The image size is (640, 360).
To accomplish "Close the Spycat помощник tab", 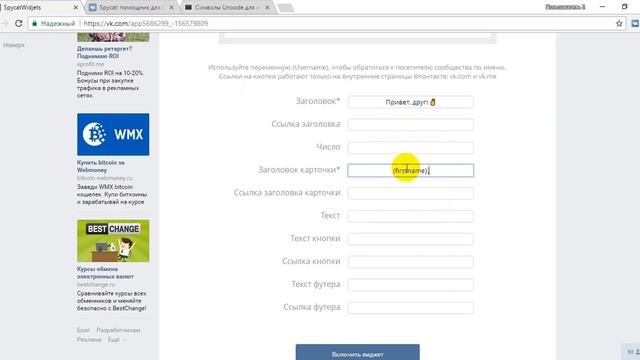I will pos(171,7).
